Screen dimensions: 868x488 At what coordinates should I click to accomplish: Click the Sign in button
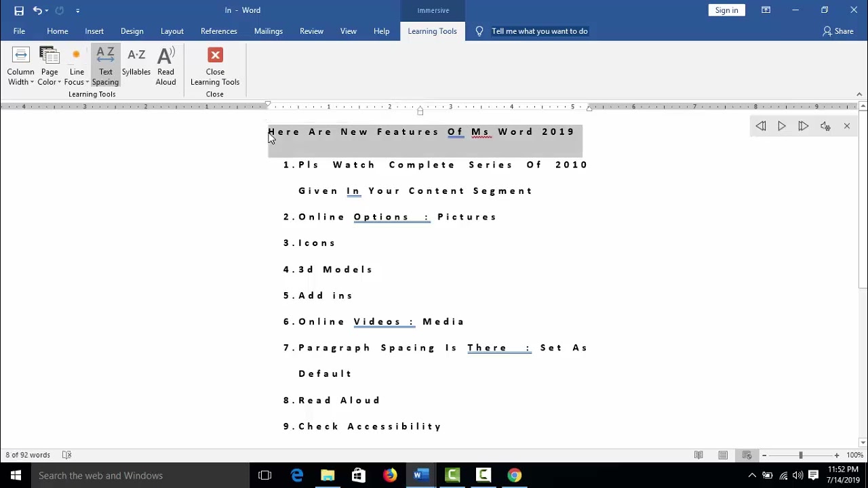[x=726, y=10]
